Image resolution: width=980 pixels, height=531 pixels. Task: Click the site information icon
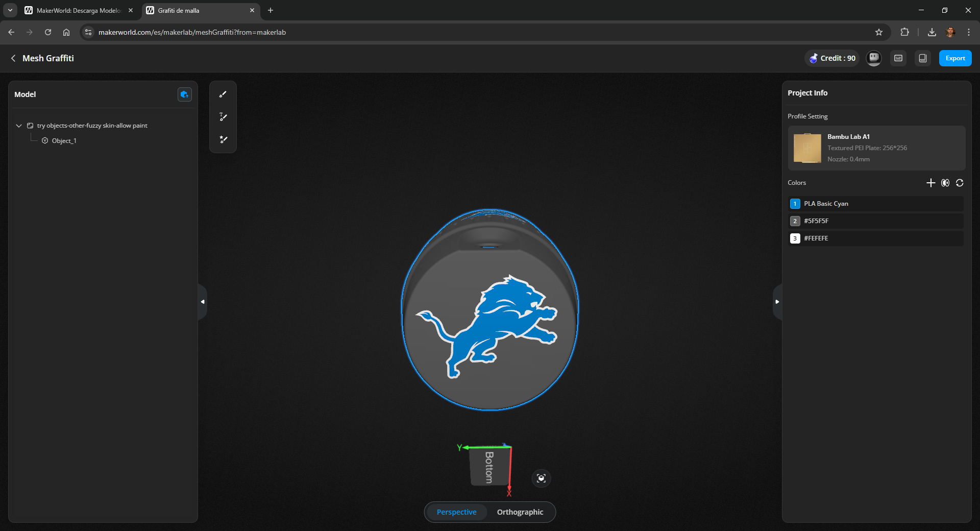click(x=88, y=32)
